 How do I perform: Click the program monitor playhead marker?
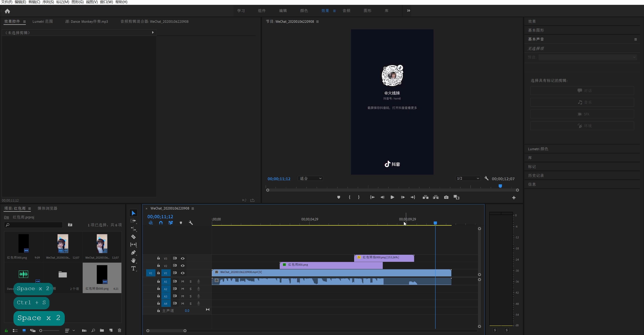click(x=500, y=186)
